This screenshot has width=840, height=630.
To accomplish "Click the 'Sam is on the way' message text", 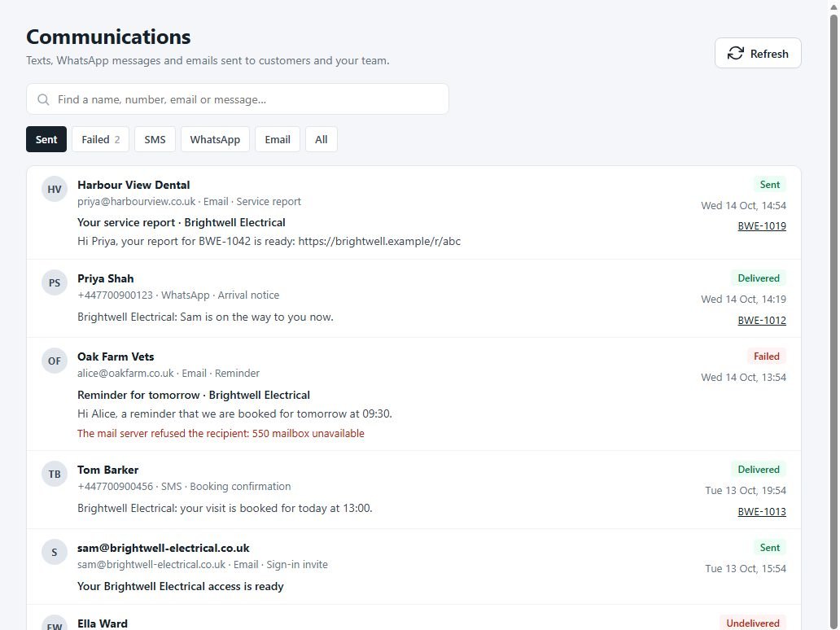I will tap(205, 317).
